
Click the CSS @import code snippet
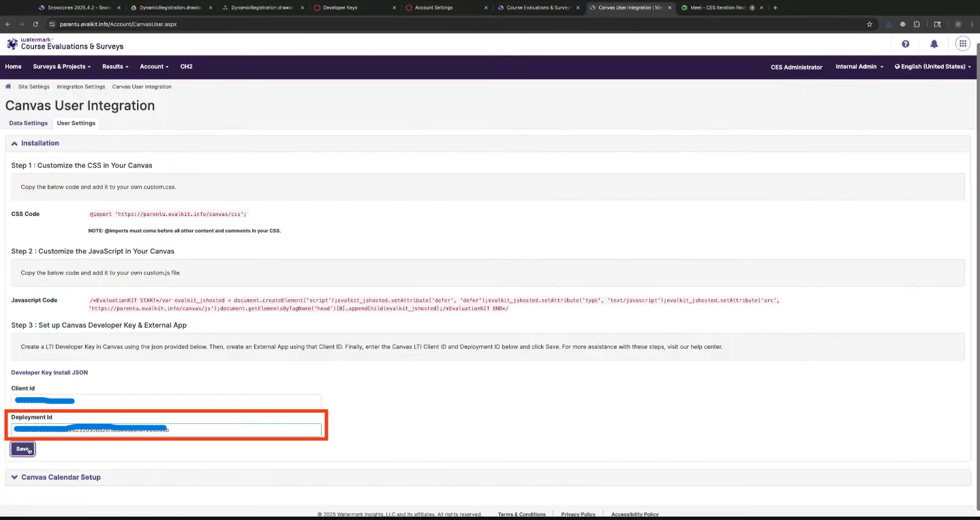(x=168, y=214)
